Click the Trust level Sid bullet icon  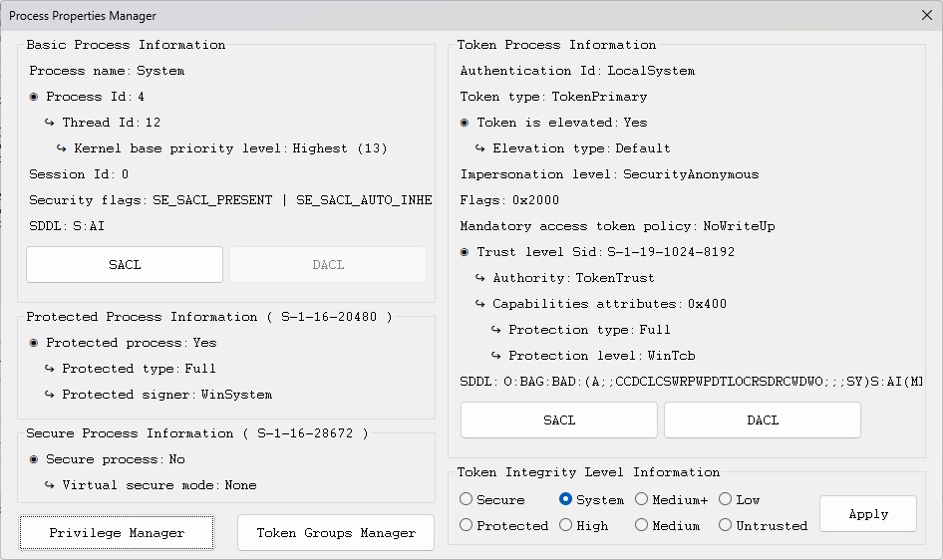(466, 252)
